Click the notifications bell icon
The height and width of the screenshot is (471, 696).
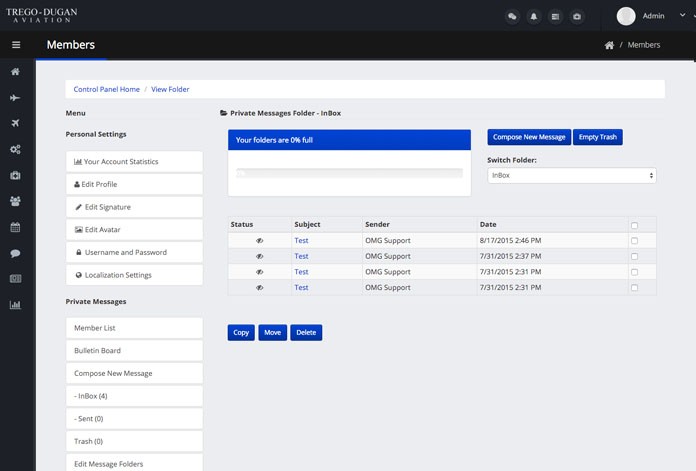coord(534,16)
